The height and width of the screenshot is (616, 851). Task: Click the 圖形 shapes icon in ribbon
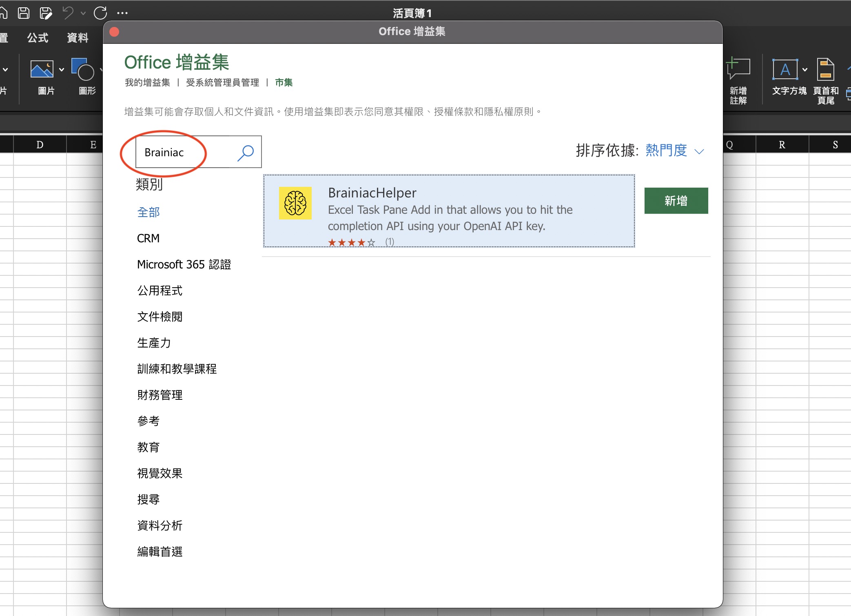coord(82,69)
